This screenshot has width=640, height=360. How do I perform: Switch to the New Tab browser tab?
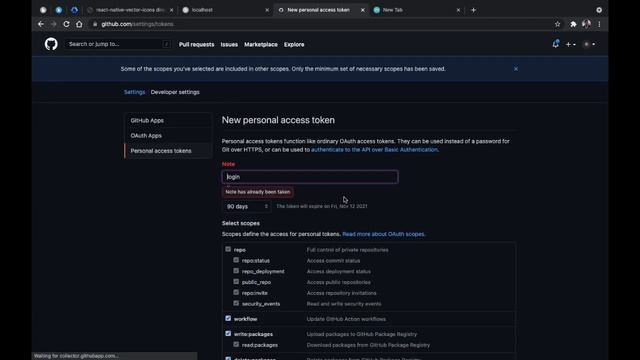tap(416, 10)
